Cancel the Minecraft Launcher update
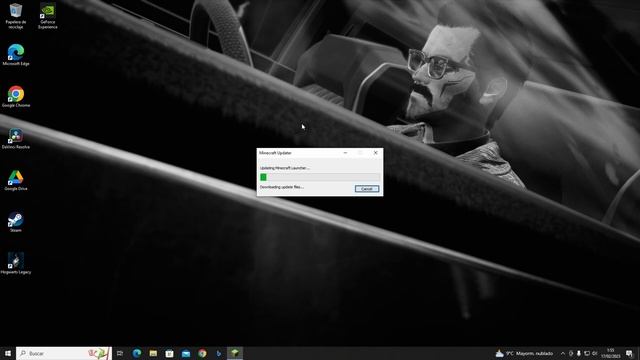 (367, 189)
